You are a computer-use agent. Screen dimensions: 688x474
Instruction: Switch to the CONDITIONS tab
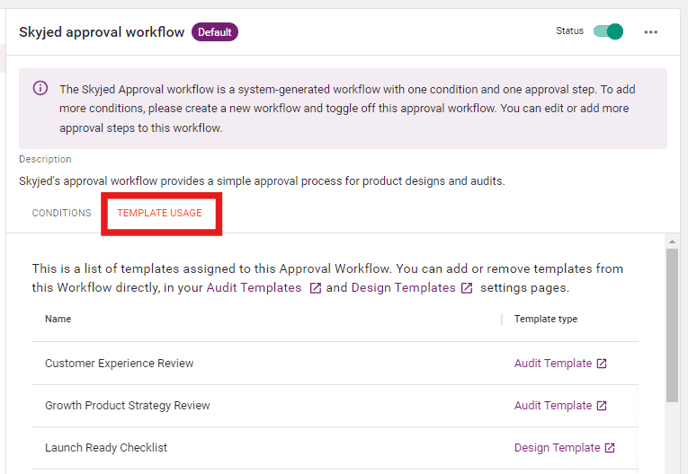pos(61,213)
